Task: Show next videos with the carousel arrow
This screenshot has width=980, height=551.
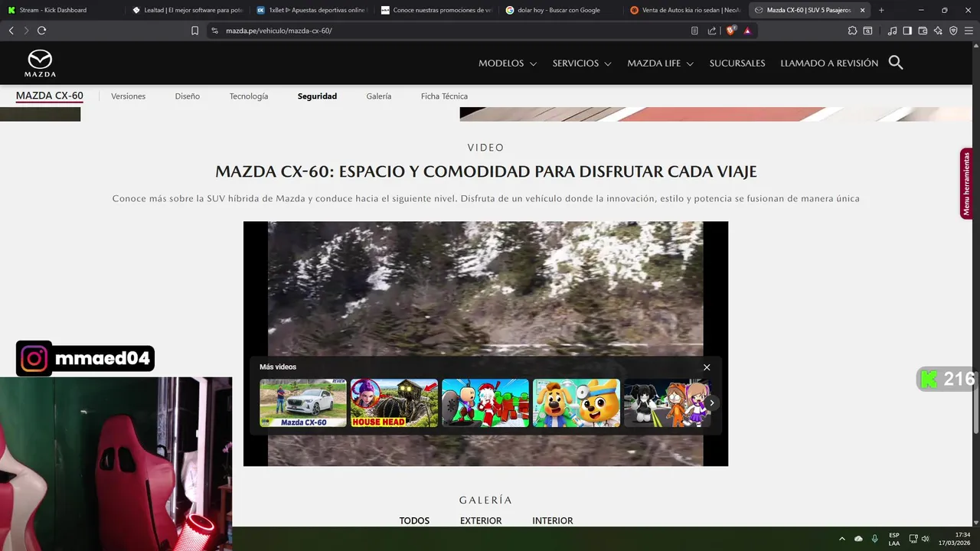Action: pos(711,403)
